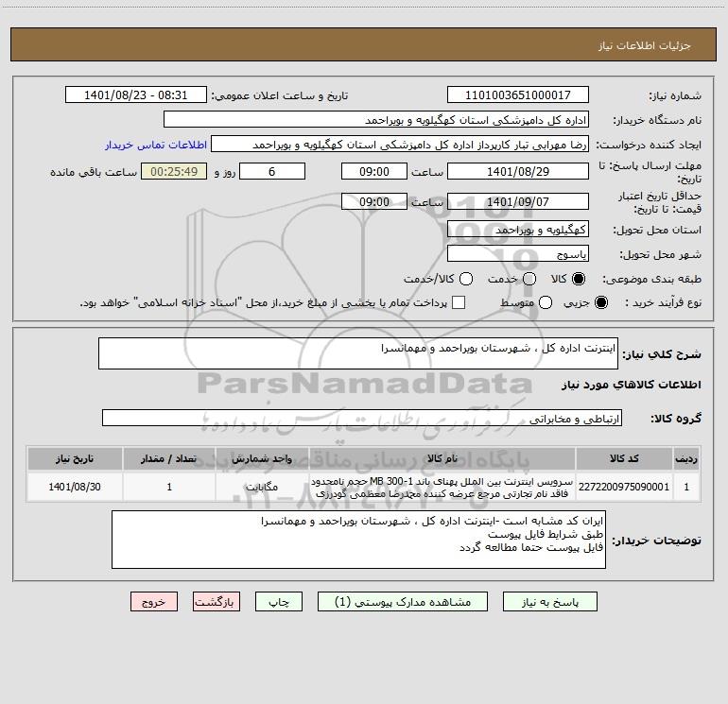Click the کد کالا column header
The image size is (728, 704).
pos(624,459)
